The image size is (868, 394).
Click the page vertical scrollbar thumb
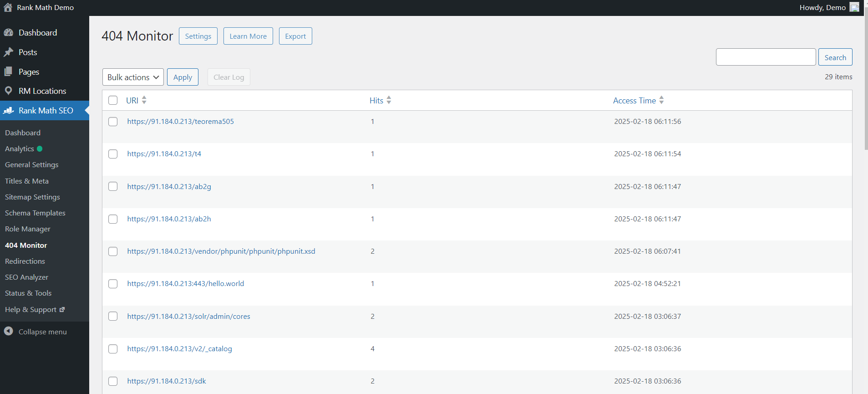(866, 82)
